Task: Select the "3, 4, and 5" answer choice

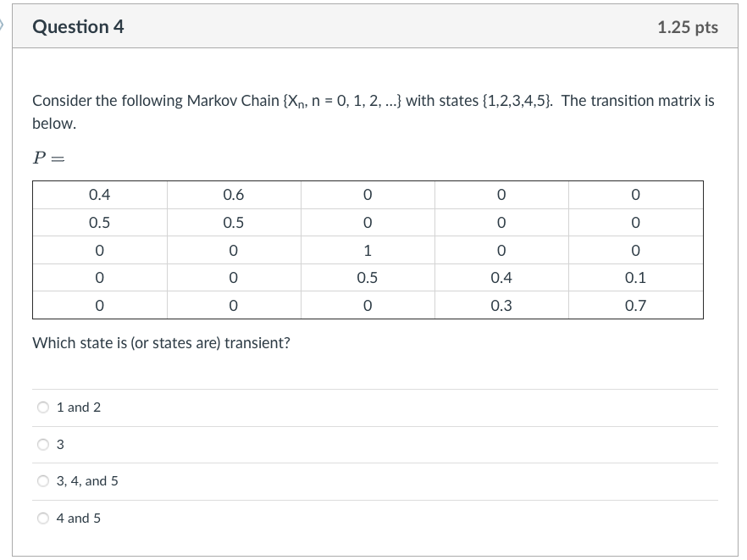Action: coord(43,481)
